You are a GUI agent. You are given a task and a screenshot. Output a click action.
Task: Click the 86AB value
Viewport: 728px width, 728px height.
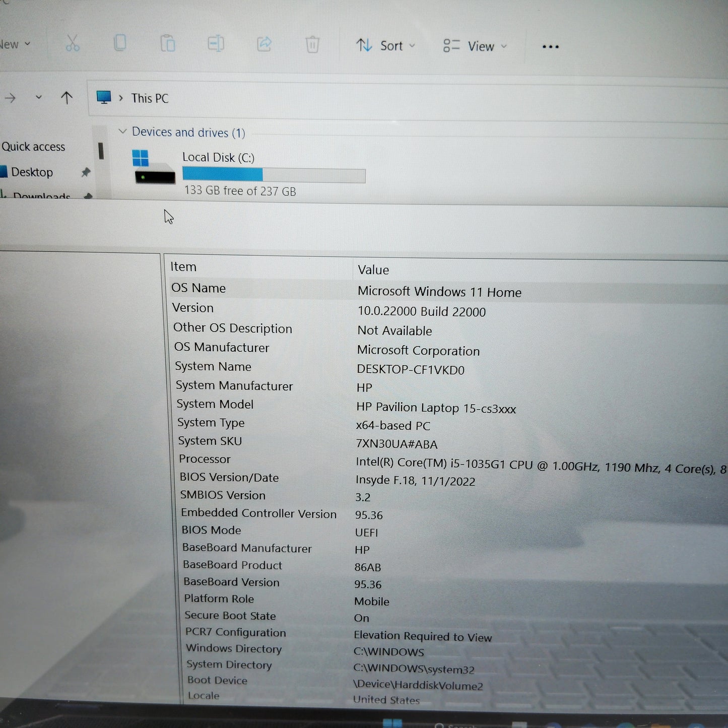click(x=368, y=567)
